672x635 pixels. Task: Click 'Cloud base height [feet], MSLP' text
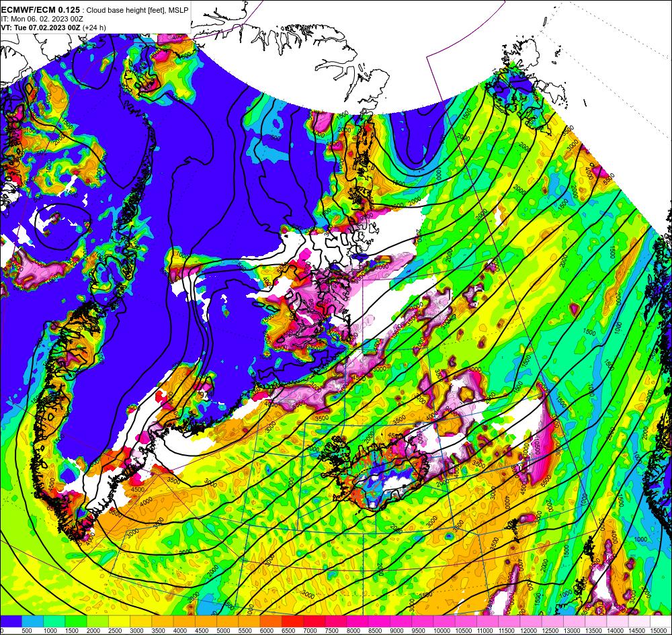click(x=136, y=10)
